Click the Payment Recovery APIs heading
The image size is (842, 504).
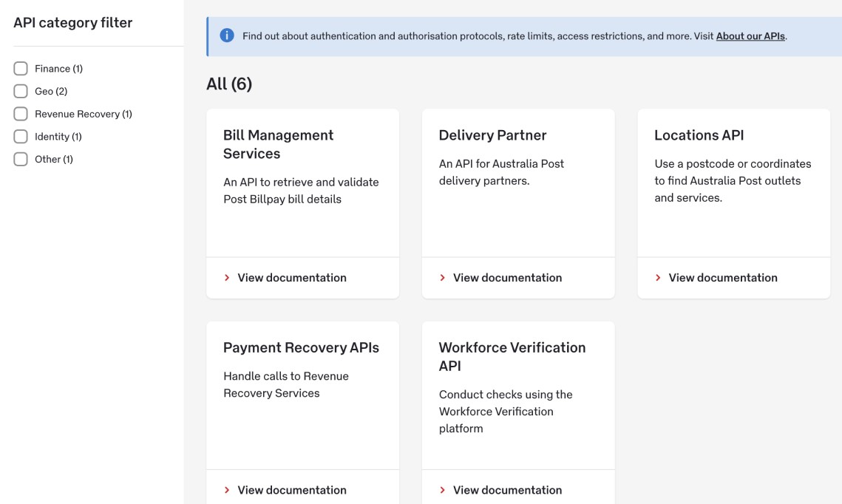(x=302, y=348)
